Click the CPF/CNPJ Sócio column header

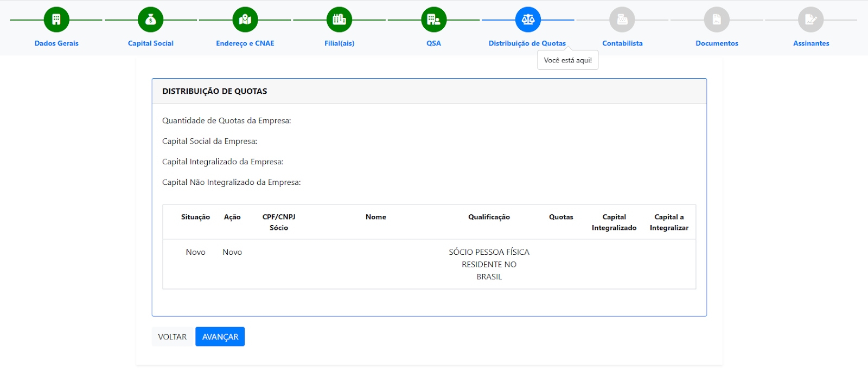279,222
